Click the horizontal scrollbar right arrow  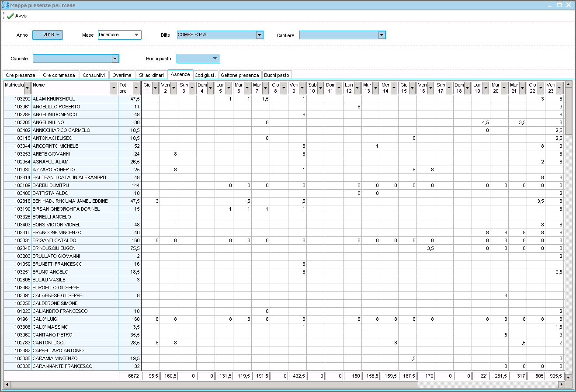[x=562, y=385]
